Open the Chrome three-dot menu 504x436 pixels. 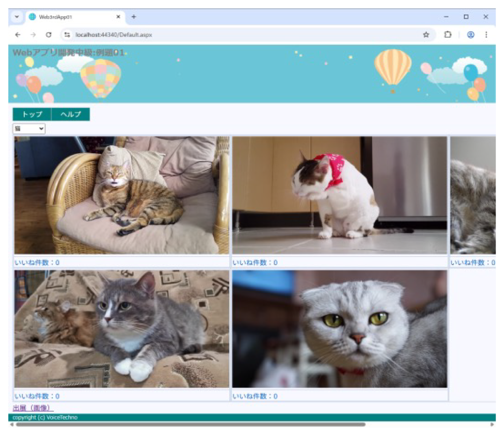pyautogui.click(x=486, y=35)
